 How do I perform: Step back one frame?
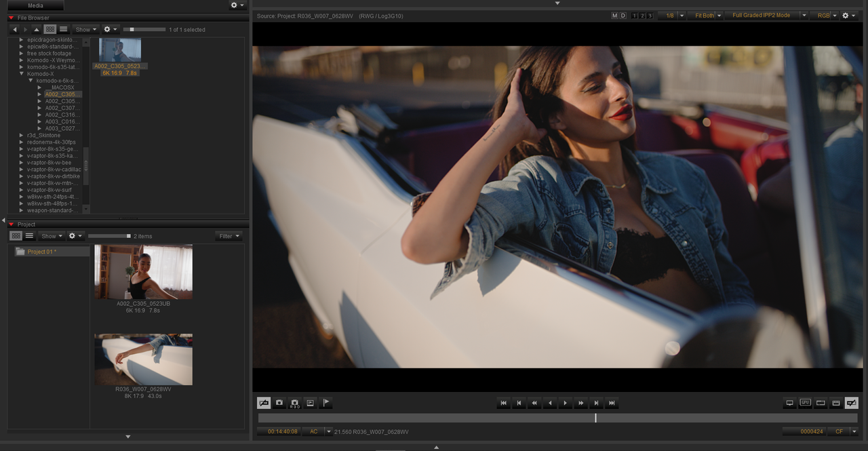[519, 403]
